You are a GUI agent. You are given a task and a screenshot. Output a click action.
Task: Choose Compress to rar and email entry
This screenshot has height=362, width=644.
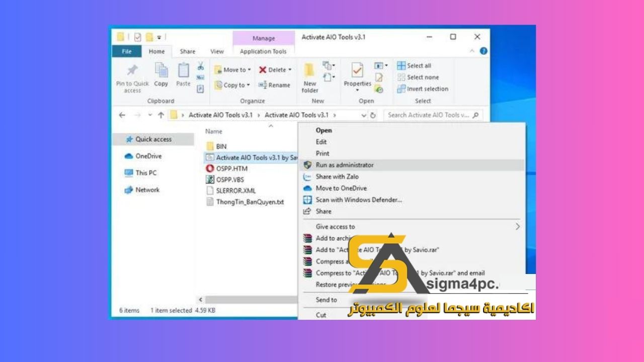[412, 273]
